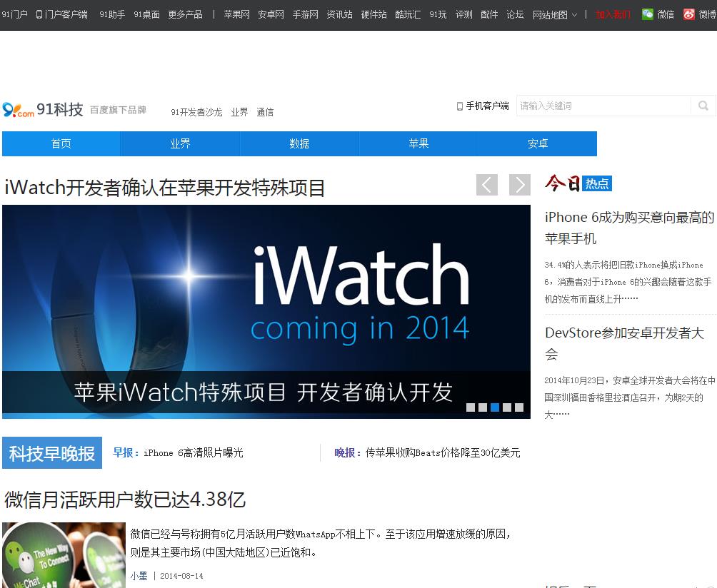Click the 今日热点 section header
The width and height of the screenshot is (717, 588).
click(578, 183)
